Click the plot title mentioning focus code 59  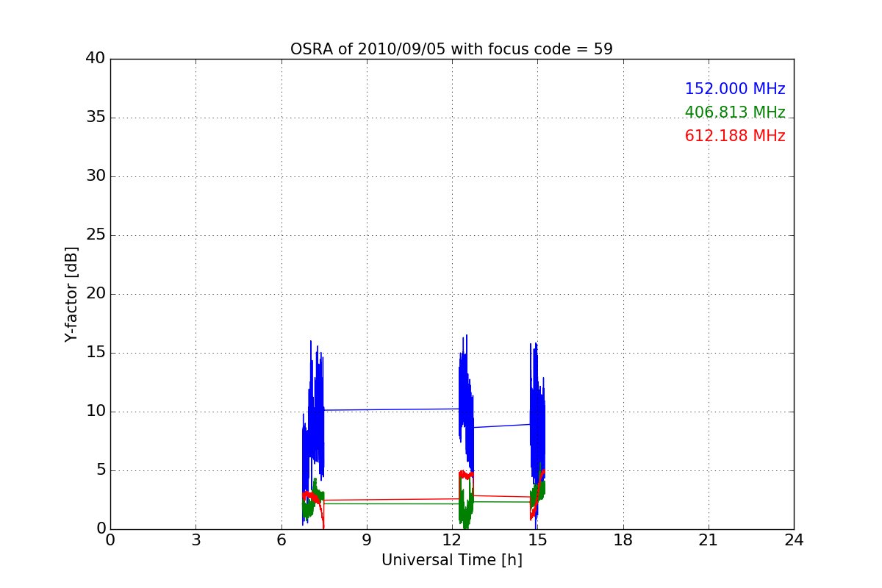451,49
